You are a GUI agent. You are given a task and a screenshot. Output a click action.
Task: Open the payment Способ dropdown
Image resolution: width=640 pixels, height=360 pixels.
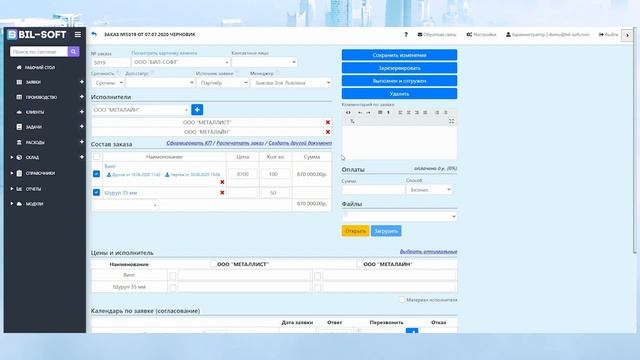429,190
